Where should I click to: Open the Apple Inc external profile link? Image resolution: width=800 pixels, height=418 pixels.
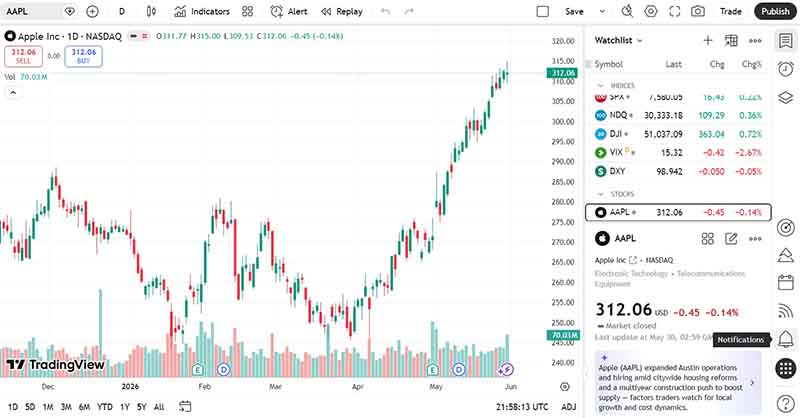pyautogui.click(x=633, y=260)
